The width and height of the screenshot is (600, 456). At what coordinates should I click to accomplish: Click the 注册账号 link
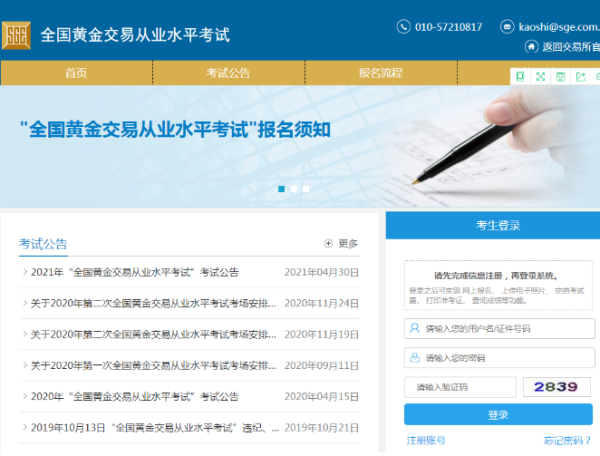[x=426, y=440]
